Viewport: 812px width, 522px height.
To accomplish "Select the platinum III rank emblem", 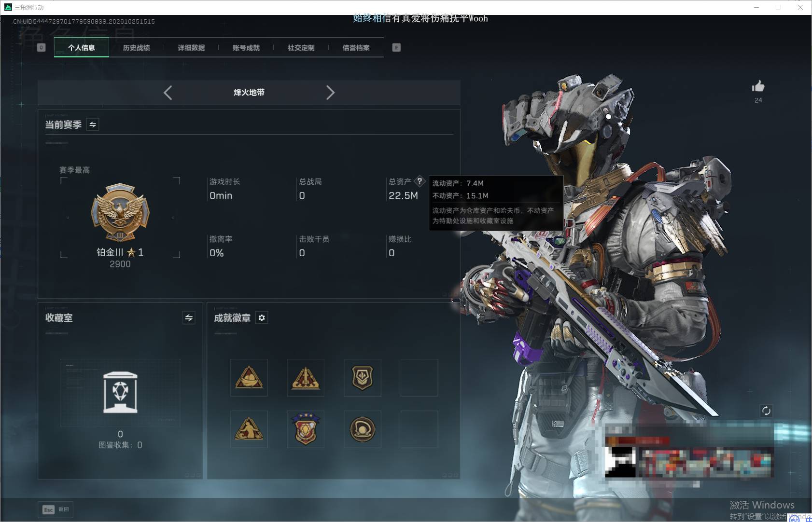I will click(120, 212).
